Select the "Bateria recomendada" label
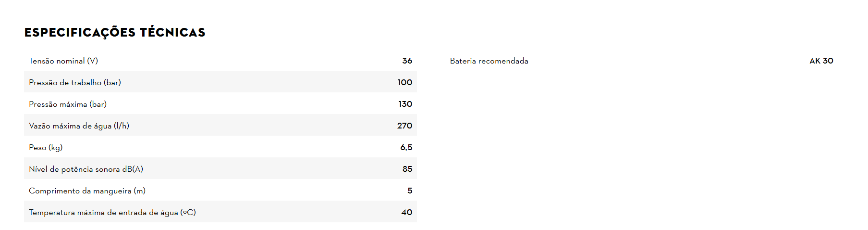 tap(489, 61)
